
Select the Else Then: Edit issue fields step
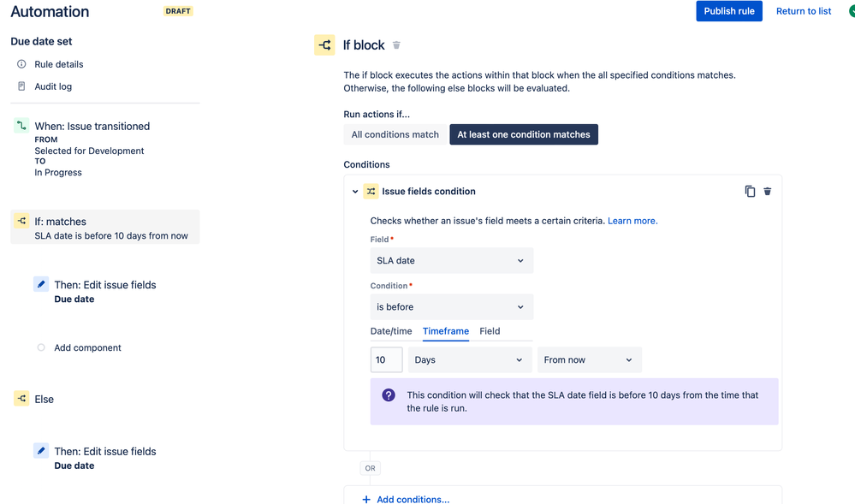104,451
